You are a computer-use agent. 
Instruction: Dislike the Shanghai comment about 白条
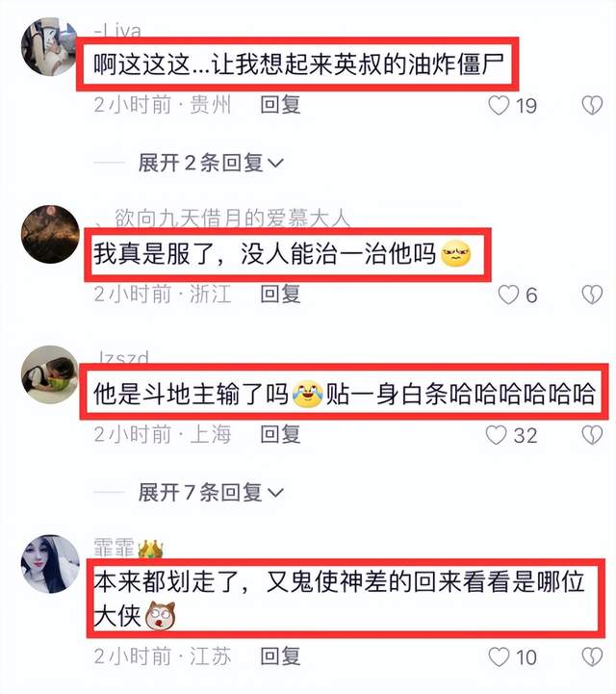[592, 435]
